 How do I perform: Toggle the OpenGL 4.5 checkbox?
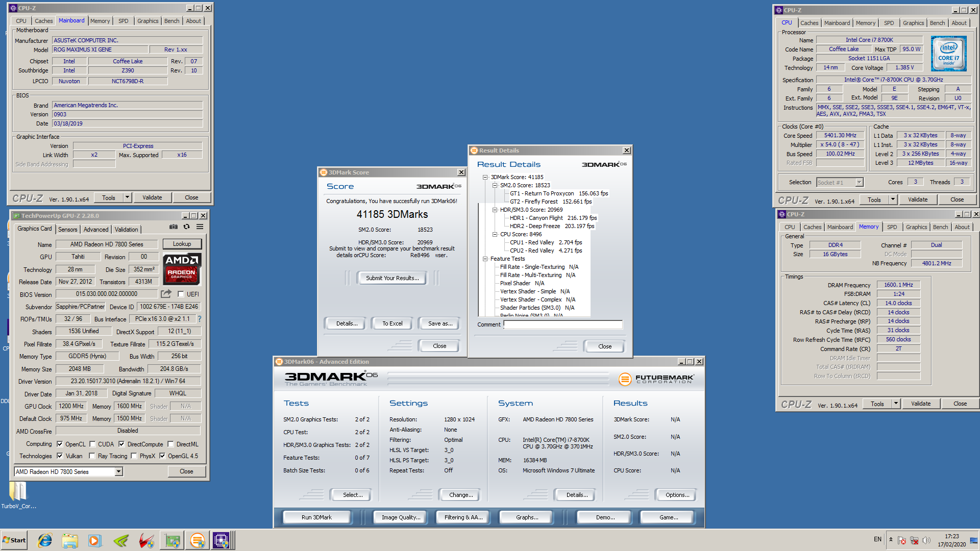(162, 456)
